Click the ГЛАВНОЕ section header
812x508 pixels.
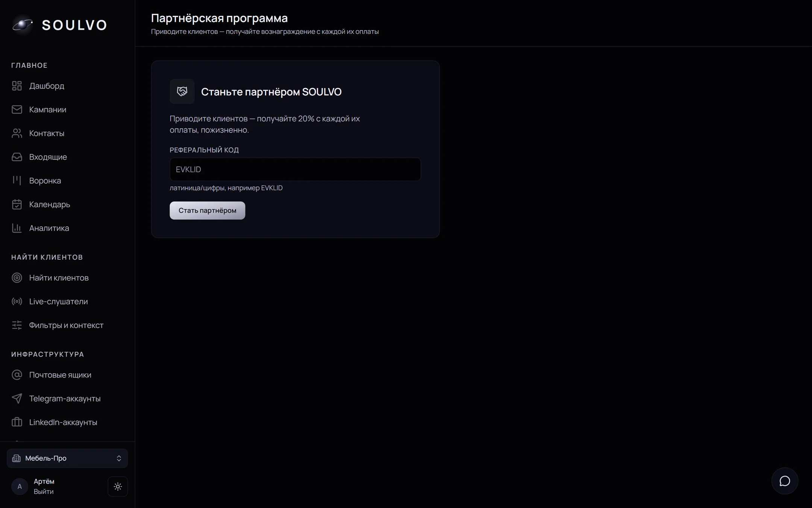coord(29,65)
